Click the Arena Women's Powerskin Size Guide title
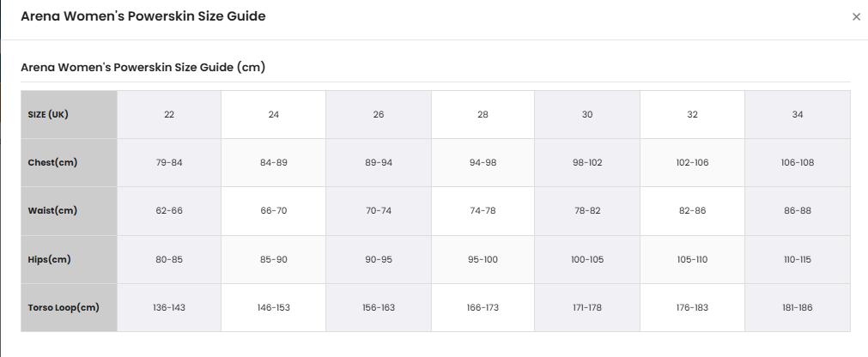Viewport: 868px width, 357px height. coord(143,16)
